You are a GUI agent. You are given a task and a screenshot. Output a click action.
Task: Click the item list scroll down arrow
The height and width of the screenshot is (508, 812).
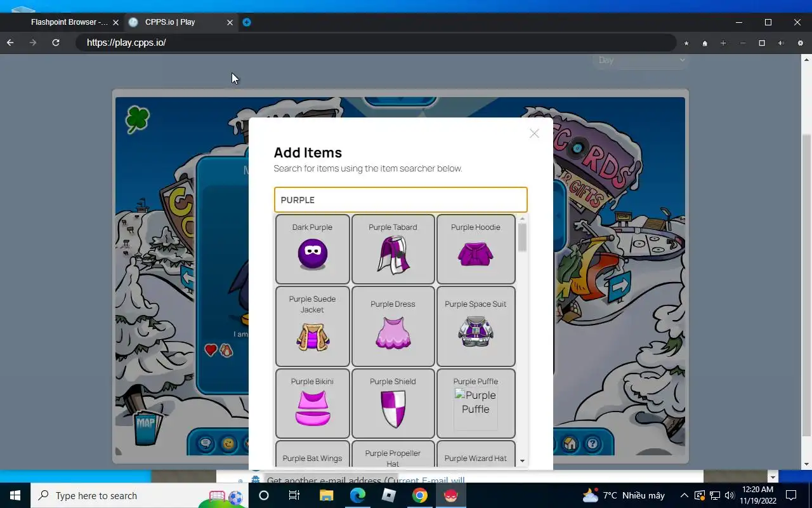point(522,461)
